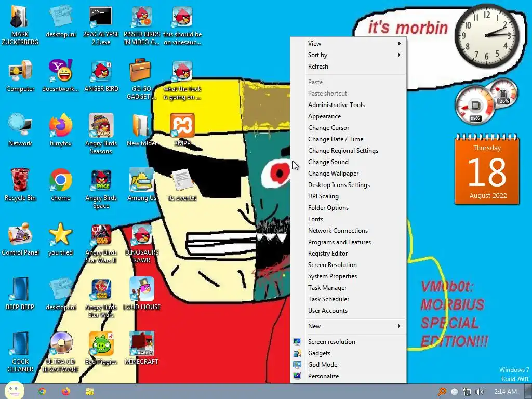Select the GO GO GADGET briefcase icon
The image size is (532, 399).
point(140,79)
